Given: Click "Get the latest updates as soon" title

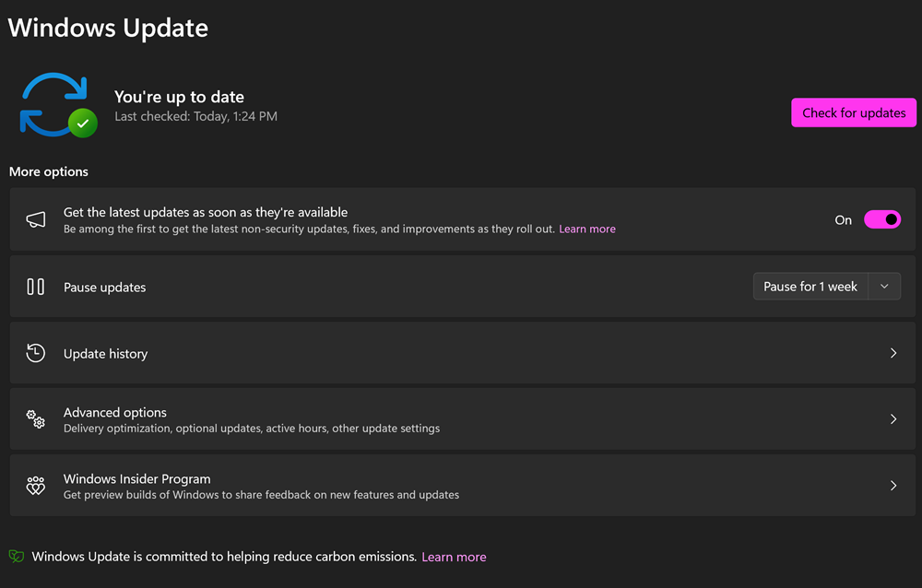Looking at the screenshot, I should (206, 212).
